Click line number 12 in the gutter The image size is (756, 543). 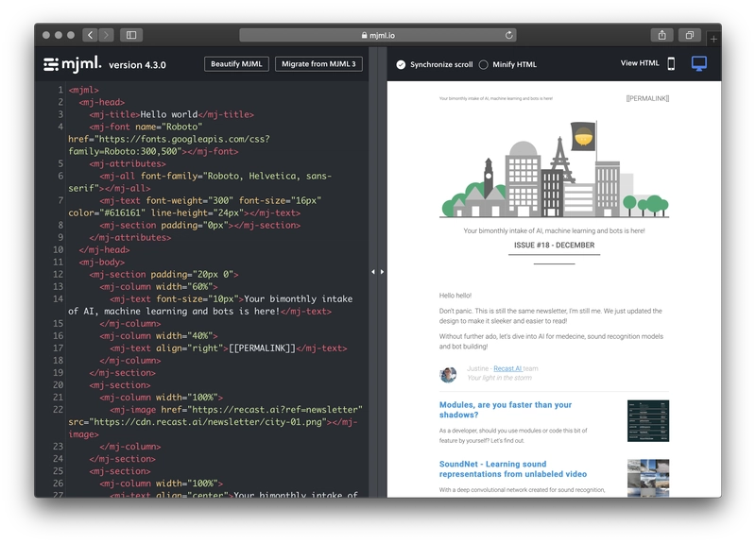click(x=58, y=274)
